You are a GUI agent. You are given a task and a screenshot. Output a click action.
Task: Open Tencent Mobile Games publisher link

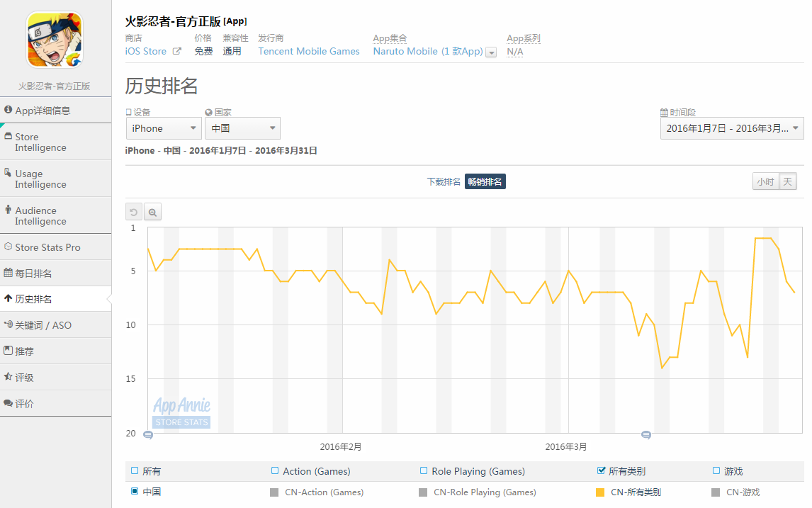[x=309, y=51]
